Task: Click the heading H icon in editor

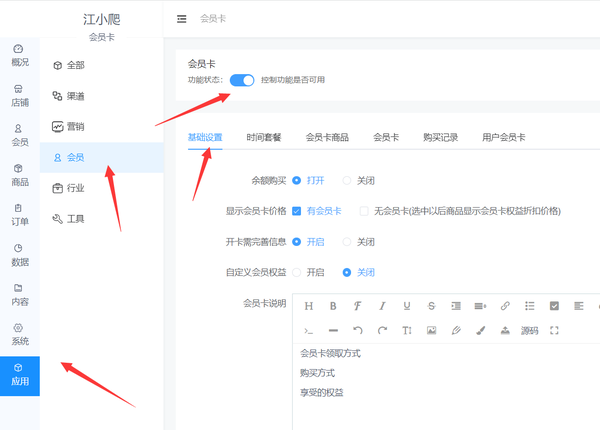Action: pos(308,305)
